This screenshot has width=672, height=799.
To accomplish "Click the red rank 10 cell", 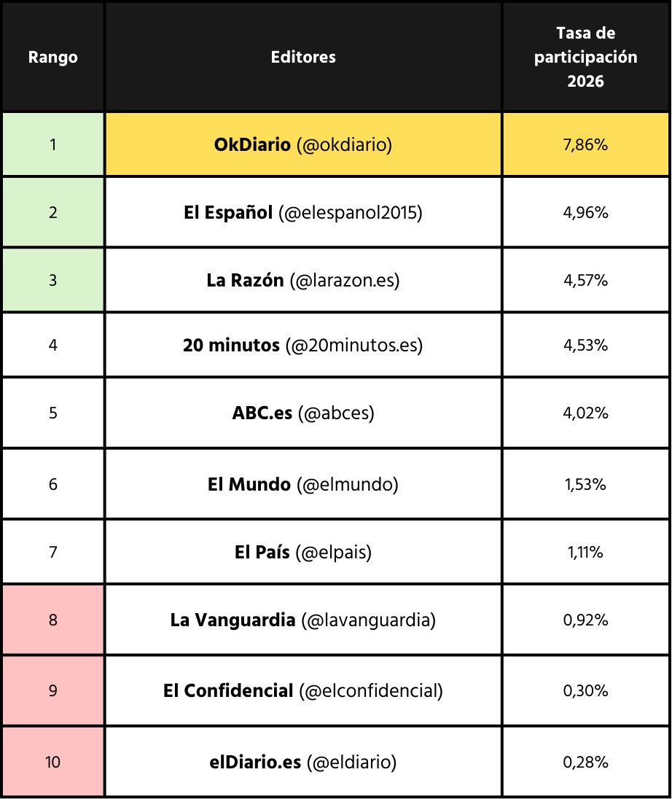I will click(53, 763).
